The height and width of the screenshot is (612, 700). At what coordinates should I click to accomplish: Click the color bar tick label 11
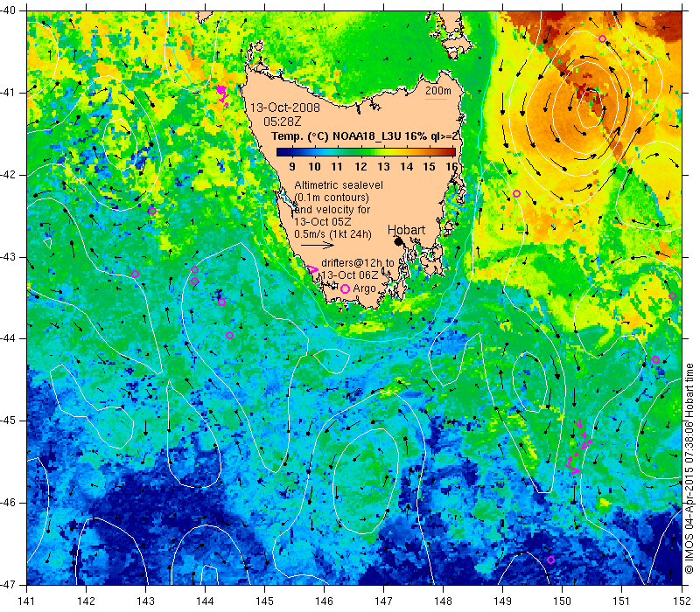pyautogui.click(x=337, y=166)
